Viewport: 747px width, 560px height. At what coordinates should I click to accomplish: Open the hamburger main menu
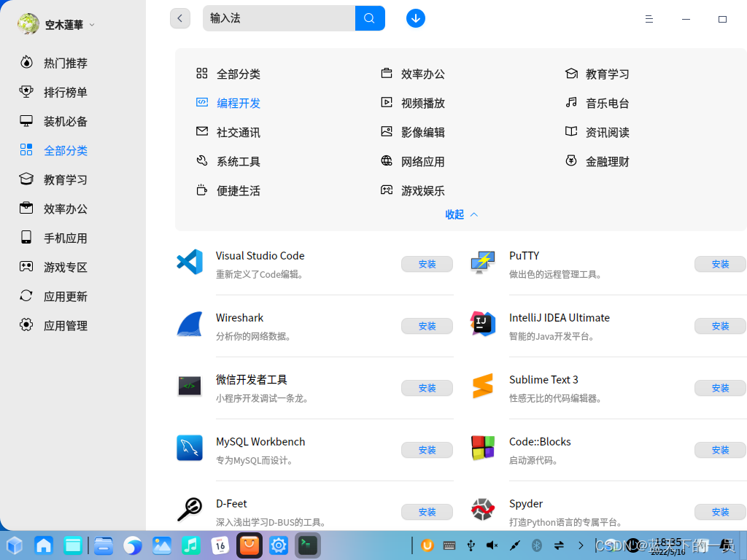649,19
